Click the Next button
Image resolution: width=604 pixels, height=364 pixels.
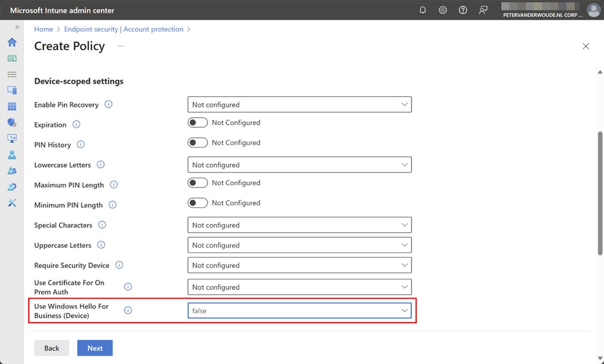(95, 348)
